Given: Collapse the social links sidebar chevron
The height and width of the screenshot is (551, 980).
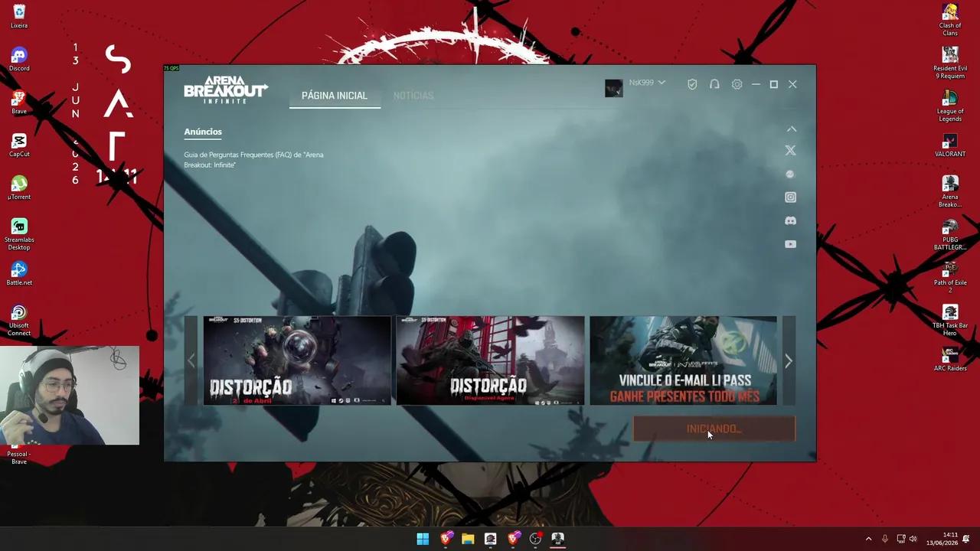Looking at the screenshot, I should (792, 129).
